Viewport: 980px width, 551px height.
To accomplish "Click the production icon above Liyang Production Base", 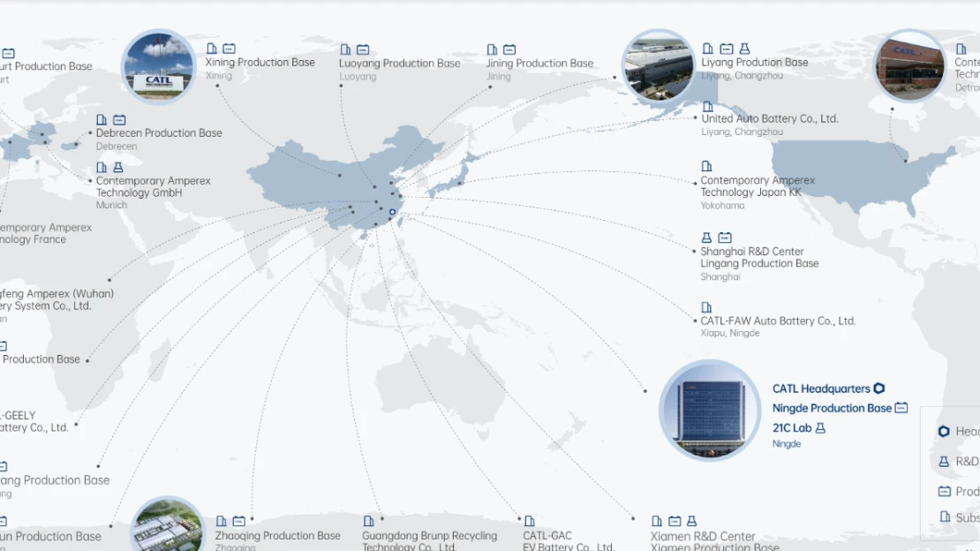I will [x=727, y=49].
